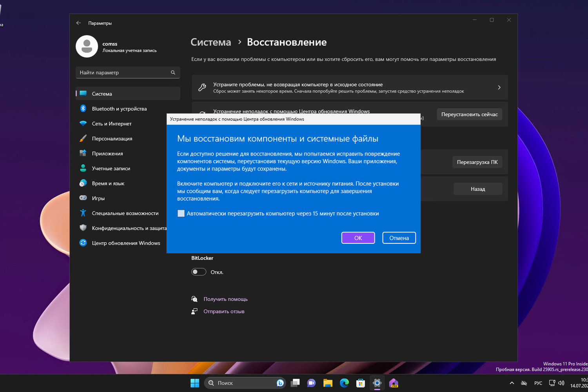
Task: Launch File Explorer from the taskbar
Action: tap(328, 383)
